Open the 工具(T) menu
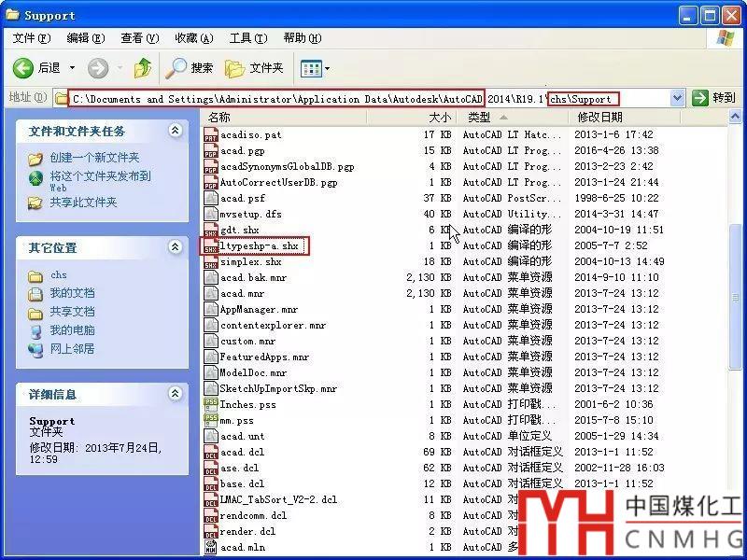 pyautogui.click(x=247, y=38)
